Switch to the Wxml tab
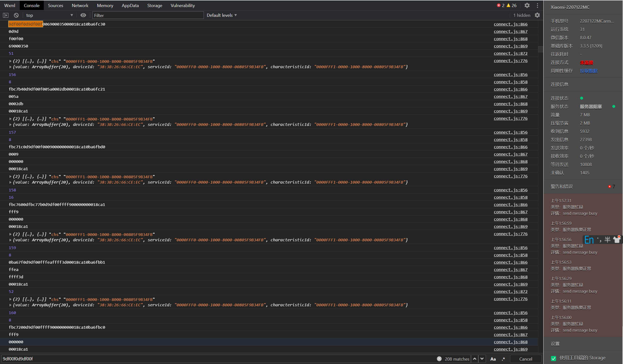Viewport: 623px width, 364px height. pos(10,5)
